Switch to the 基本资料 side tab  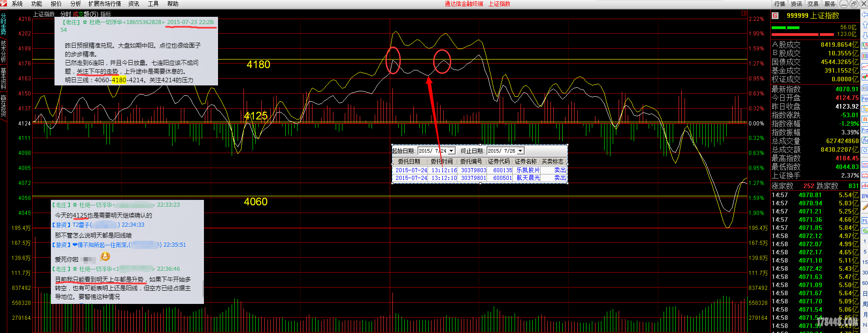click(x=3, y=79)
